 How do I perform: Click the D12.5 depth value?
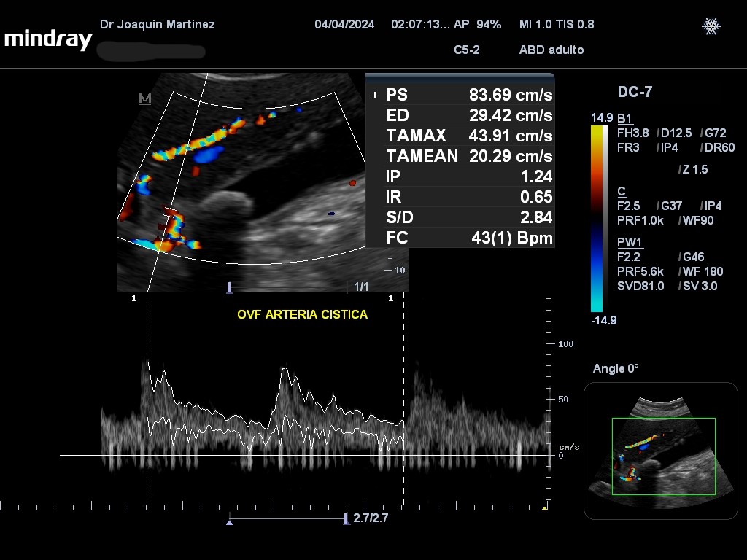click(x=676, y=133)
